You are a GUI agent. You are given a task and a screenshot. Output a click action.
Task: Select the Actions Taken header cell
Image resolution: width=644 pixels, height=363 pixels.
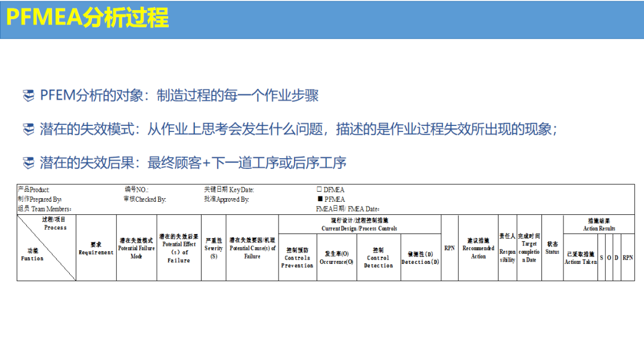(580, 258)
